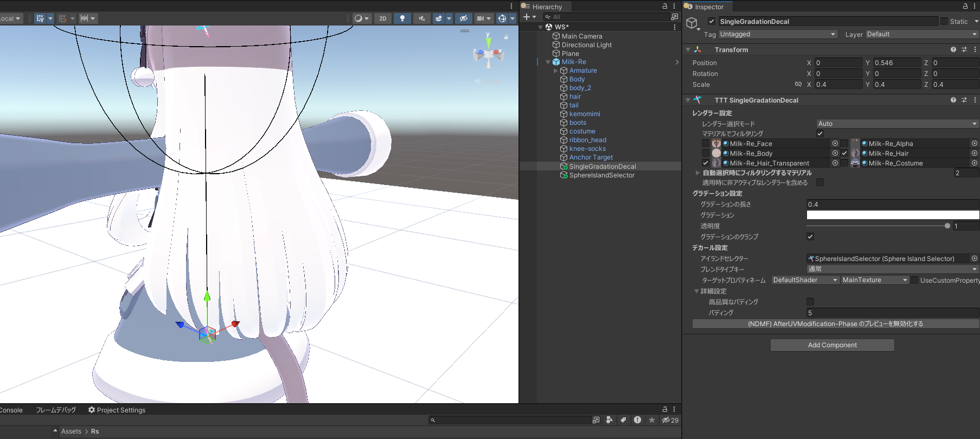The width and height of the screenshot is (980, 439).
Task: Open the Auto renderer selection mode dropdown
Action: tap(897, 124)
